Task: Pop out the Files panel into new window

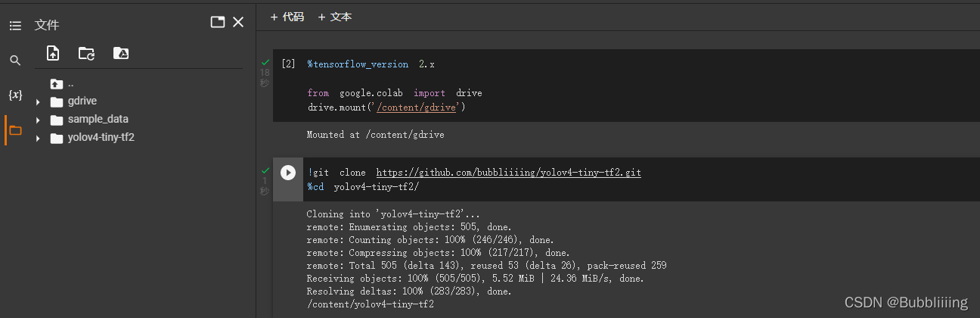Action: tap(218, 23)
